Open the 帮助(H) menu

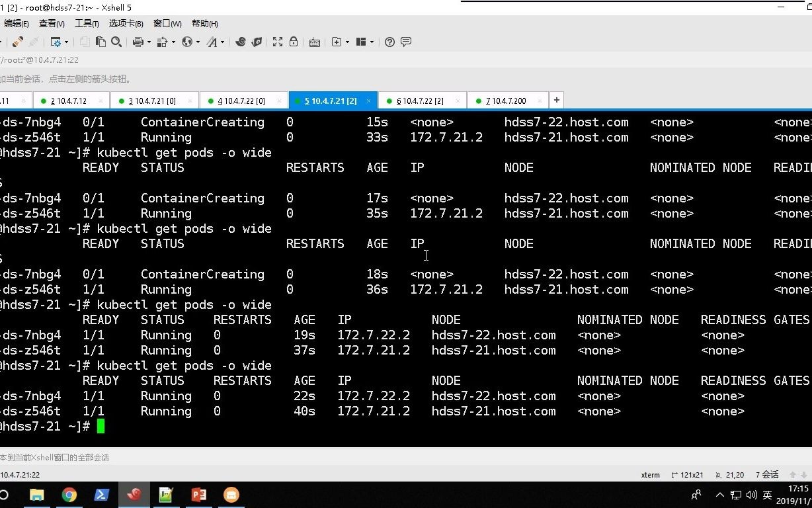tap(204, 24)
